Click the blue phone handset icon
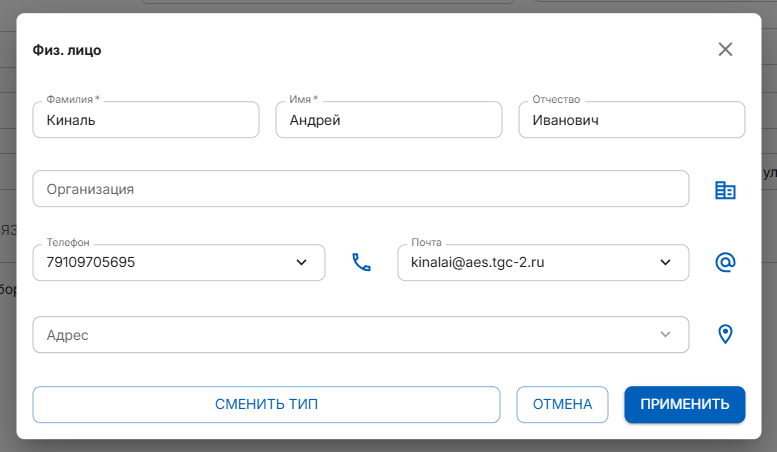777x452 pixels. pos(361,263)
